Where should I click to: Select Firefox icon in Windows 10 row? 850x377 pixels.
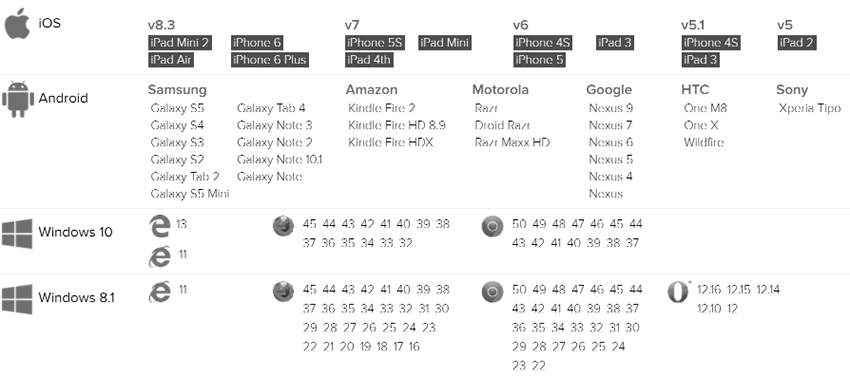tap(284, 226)
